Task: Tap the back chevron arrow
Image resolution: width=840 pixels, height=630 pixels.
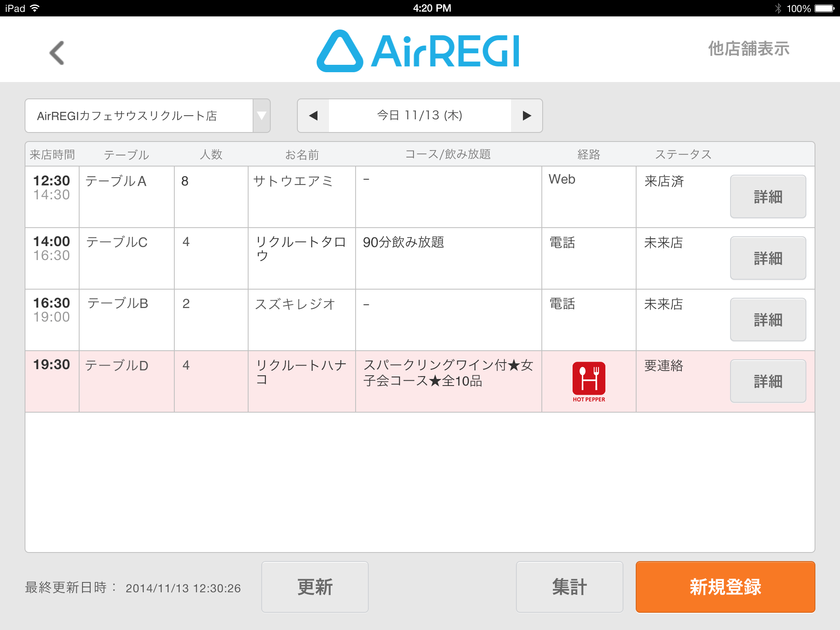Action: click(57, 52)
